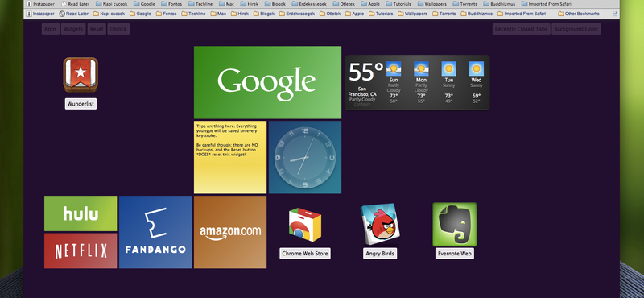The height and width of the screenshot is (298, 644).
Task: Expand the yellow Wallpapers bookmark folder
Action: 413,14
